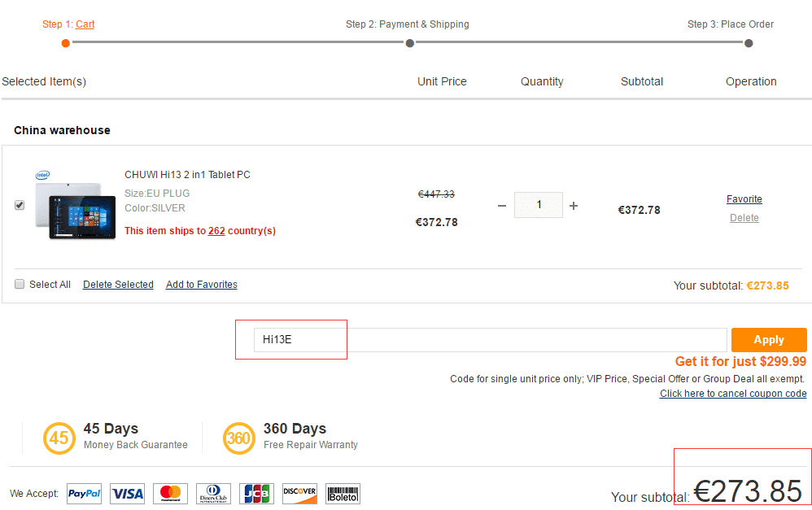812x510 pixels.
Task: Click the Get it for just $299.99 text
Action: click(740, 361)
